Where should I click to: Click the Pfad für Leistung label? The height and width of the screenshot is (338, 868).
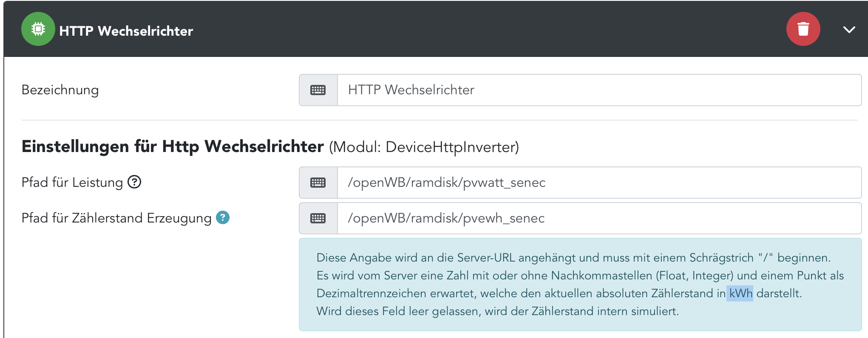point(72,183)
